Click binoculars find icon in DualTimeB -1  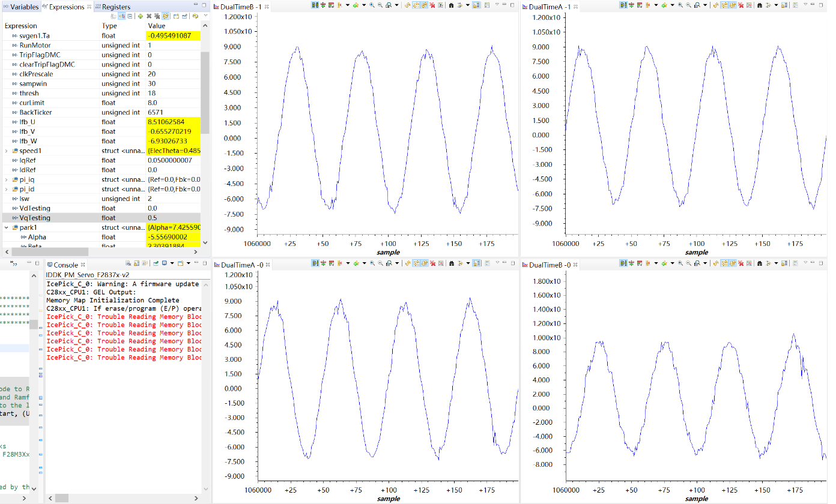tap(452, 5)
